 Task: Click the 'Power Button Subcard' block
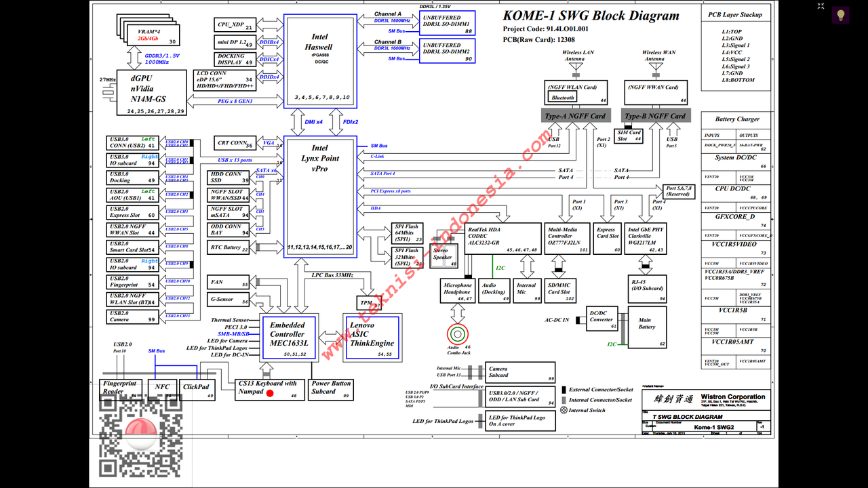pos(332,390)
